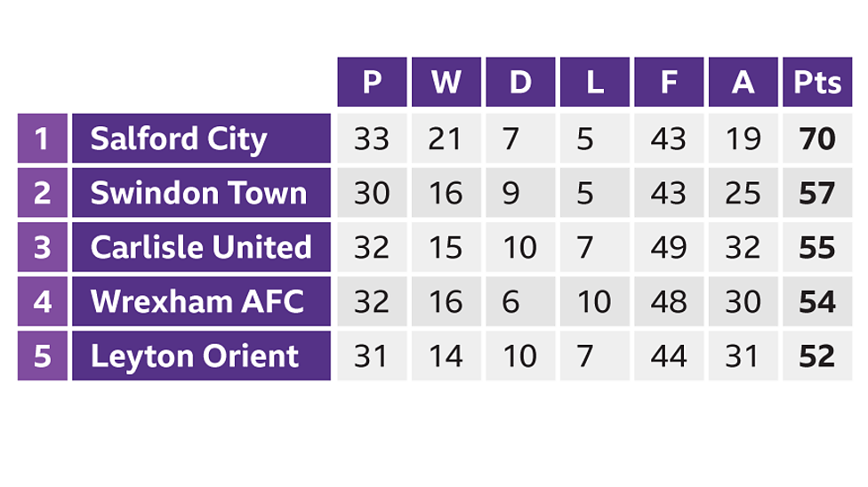Click the P (played) column header
Screen dimensions: 868x487
(372, 83)
